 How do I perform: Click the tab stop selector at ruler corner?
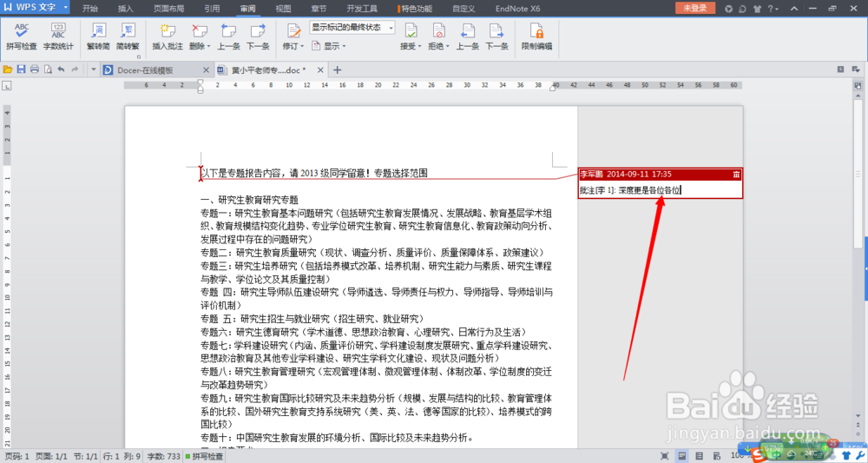point(7,85)
